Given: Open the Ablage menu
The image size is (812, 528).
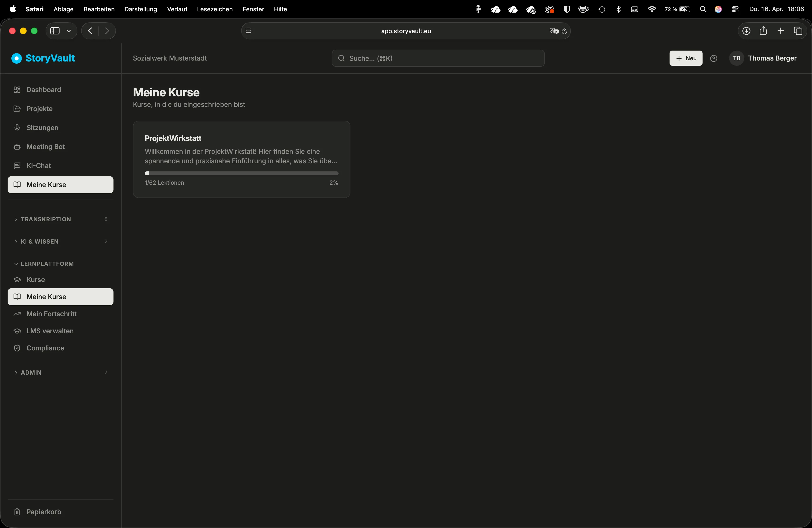Looking at the screenshot, I should click(63, 9).
